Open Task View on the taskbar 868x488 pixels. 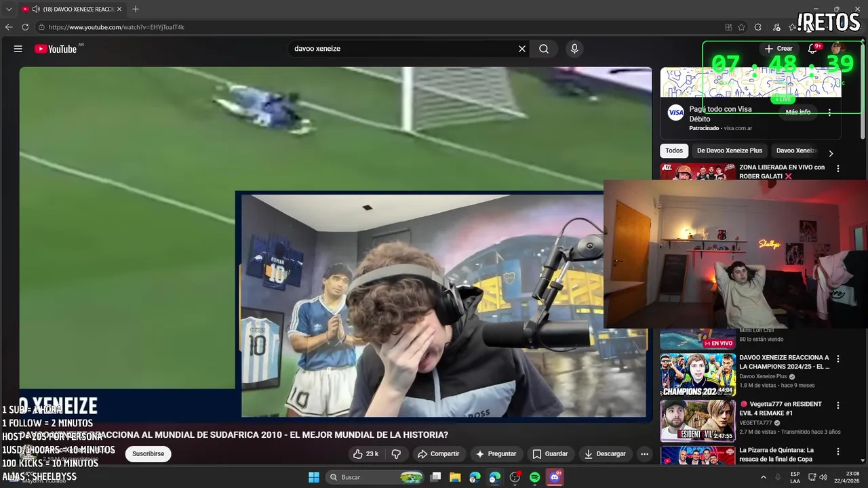tap(436, 477)
